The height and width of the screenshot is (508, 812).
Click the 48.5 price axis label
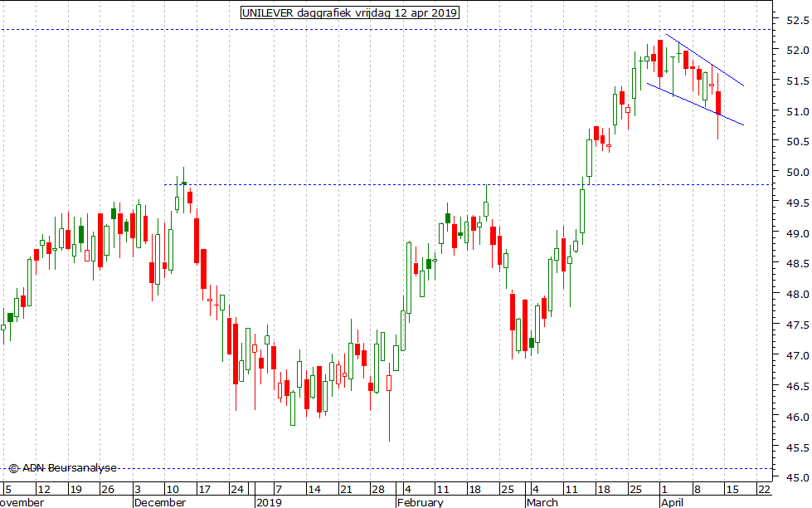coord(798,264)
